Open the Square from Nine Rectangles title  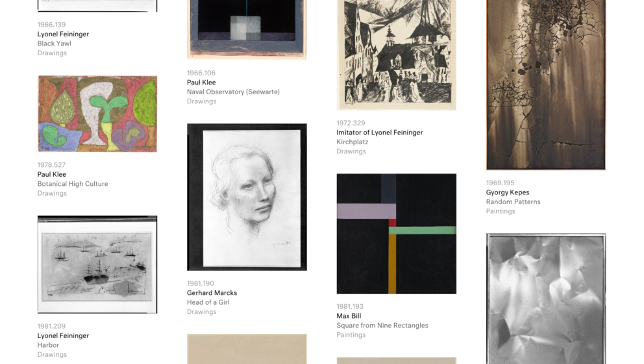(x=382, y=326)
